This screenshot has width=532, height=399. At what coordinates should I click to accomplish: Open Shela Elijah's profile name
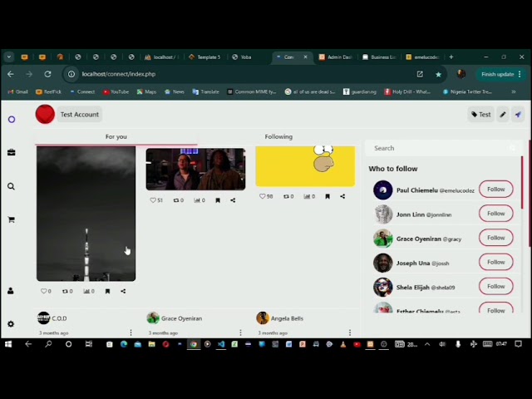413,288
